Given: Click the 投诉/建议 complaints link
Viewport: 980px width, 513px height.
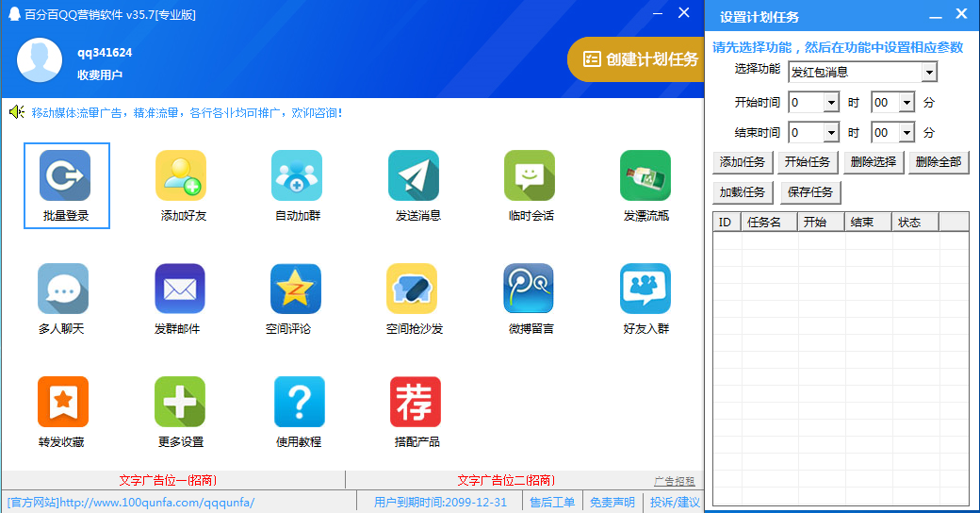Looking at the screenshot, I should 675,503.
